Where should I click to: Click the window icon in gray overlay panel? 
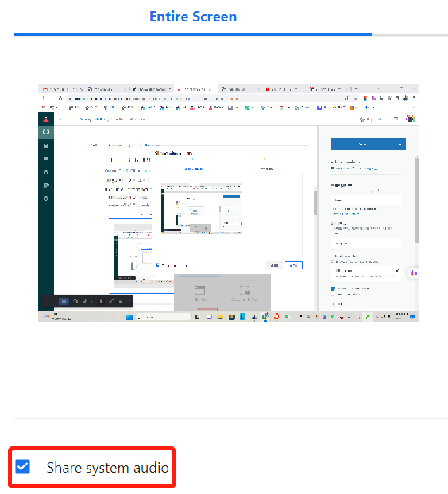(199, 290)
